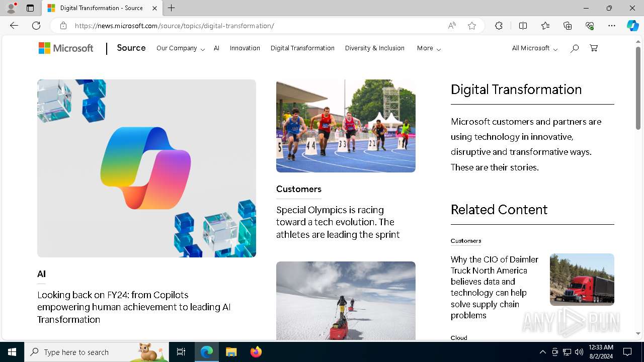
Task: Open Collections panel
Action: pos(568,26)
